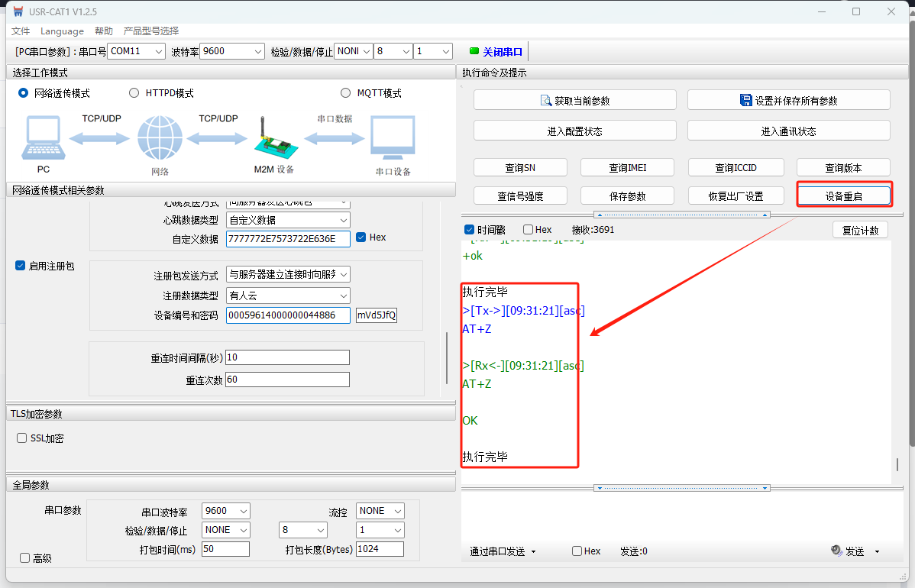The width and height of the screenshot is (915, 588).
Task: Open the 串口号 COM11 dropdown
Action: click(136, 51)
